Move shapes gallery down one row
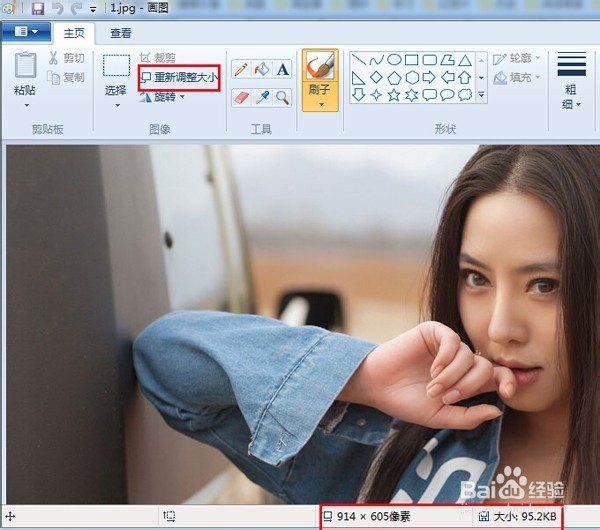 click(481, 78)
